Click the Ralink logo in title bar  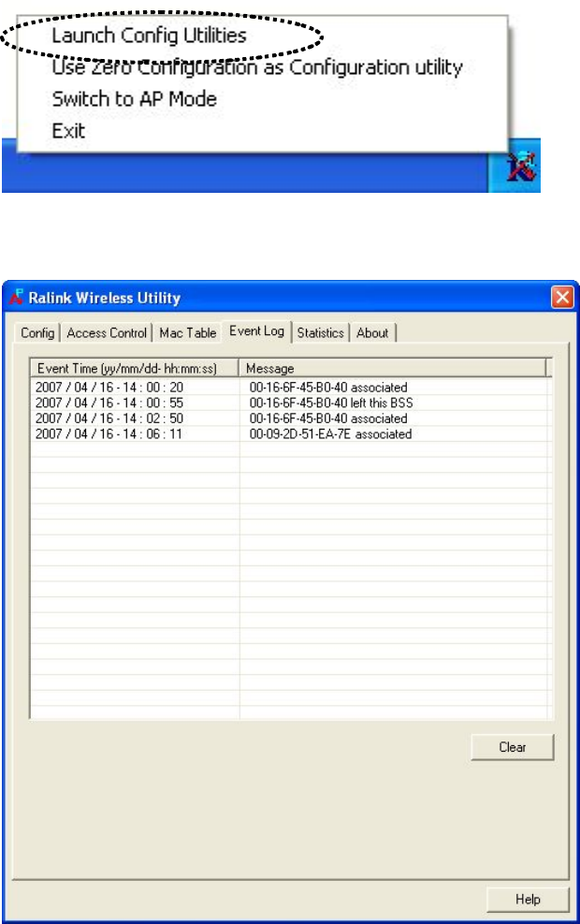[x=16, y=297]
